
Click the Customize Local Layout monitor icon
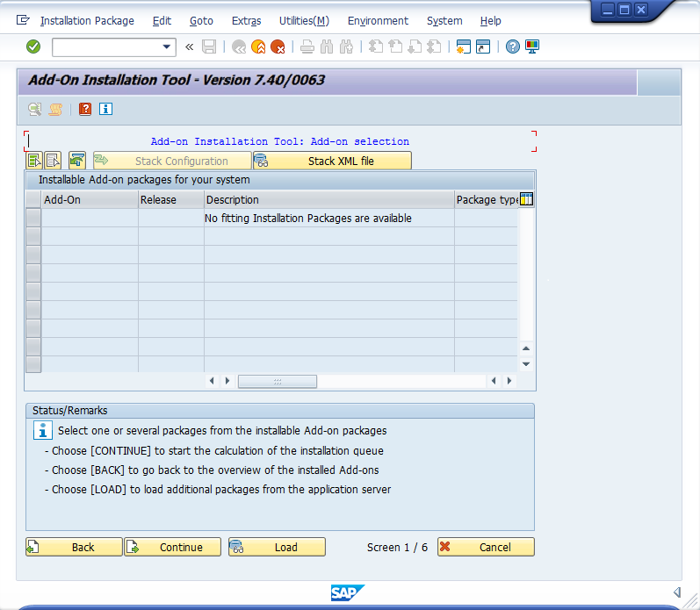point(532,47)
